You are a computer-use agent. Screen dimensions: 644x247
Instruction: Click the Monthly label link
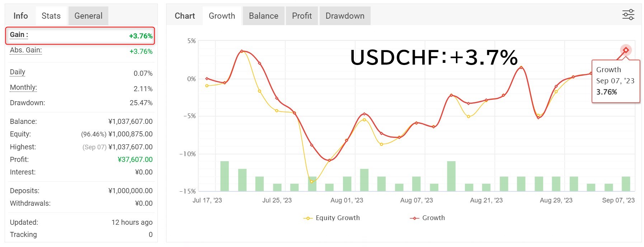(x=23, y=88)
